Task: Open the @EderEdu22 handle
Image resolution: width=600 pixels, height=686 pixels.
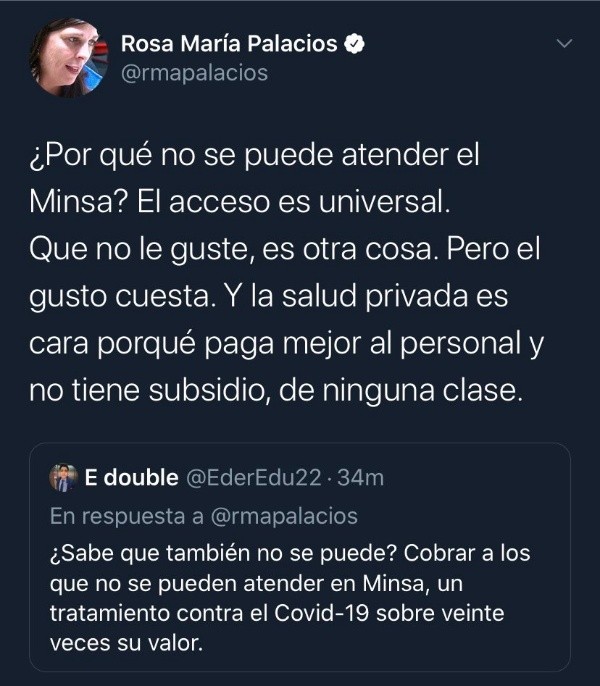Action: (254, 478)
